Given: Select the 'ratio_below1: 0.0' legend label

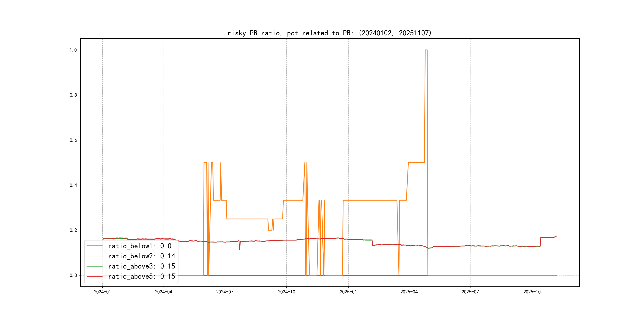Looking at the screenshot, I should click(140, 246).
